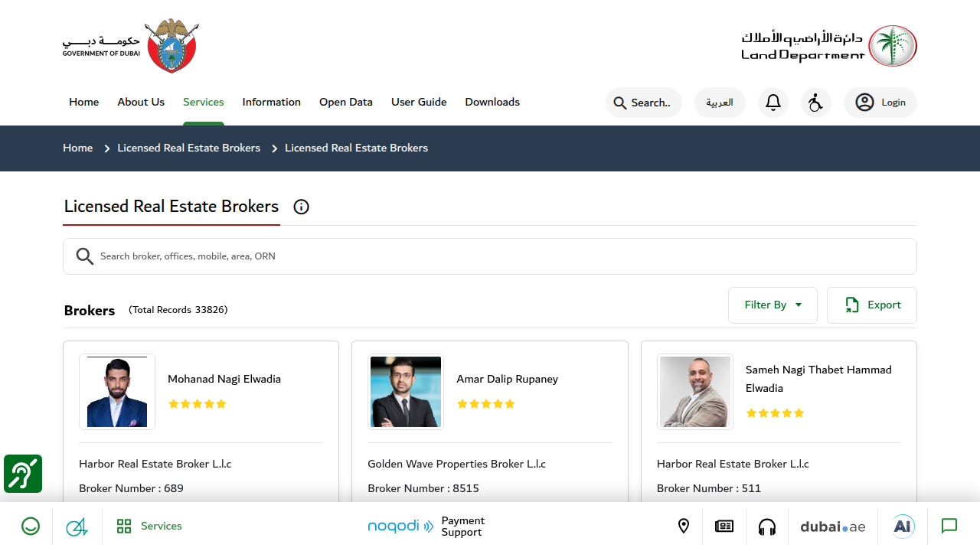
Task: Open Amar Dalip Rupaney's photo
Action: click(x=406, y=392)
